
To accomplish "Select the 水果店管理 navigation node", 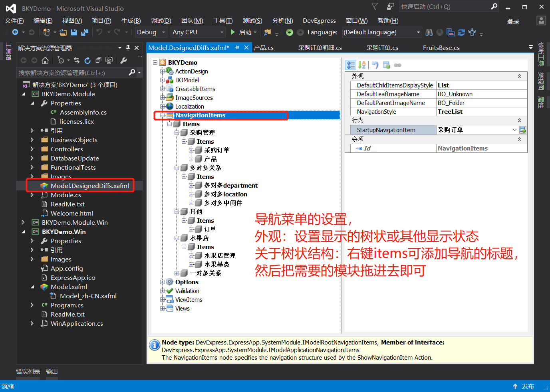I will coord(220,256).
